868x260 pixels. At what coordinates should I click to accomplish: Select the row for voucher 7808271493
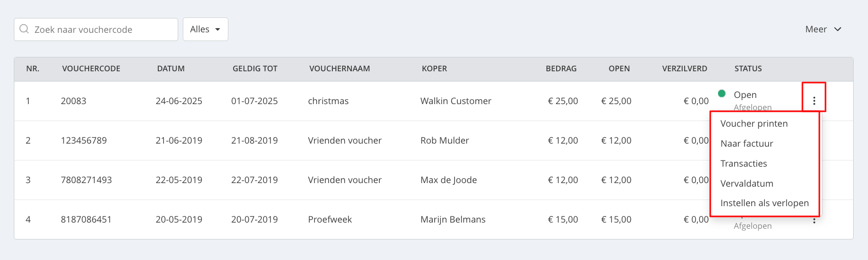(x=358, y=180)
